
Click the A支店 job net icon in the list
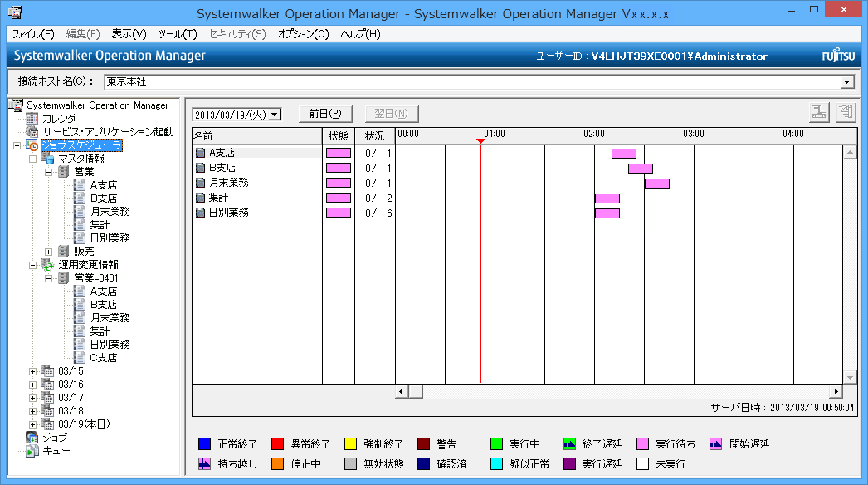pyautogui.click(x=200, y=153)
